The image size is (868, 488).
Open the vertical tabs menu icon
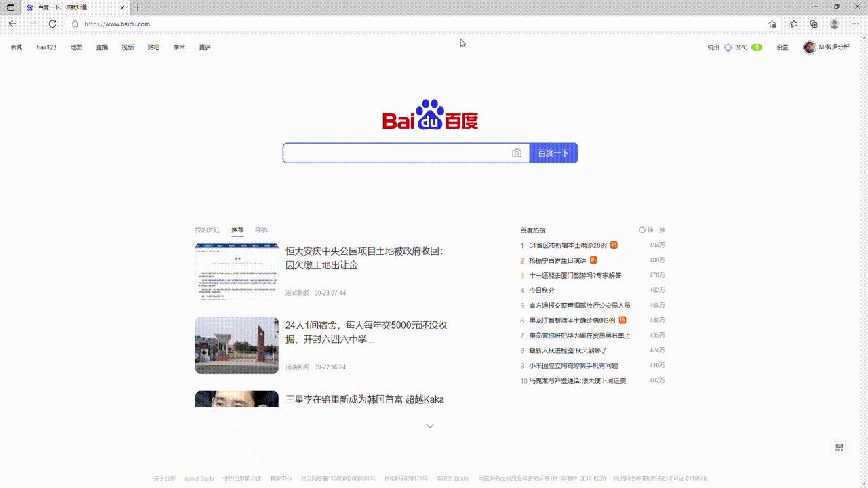pos(10,7)
